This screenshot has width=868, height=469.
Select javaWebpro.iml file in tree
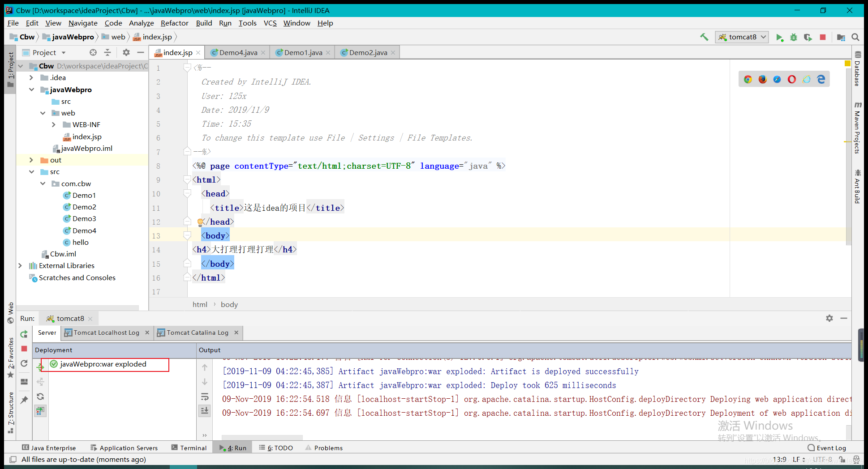tap(86, 149)
